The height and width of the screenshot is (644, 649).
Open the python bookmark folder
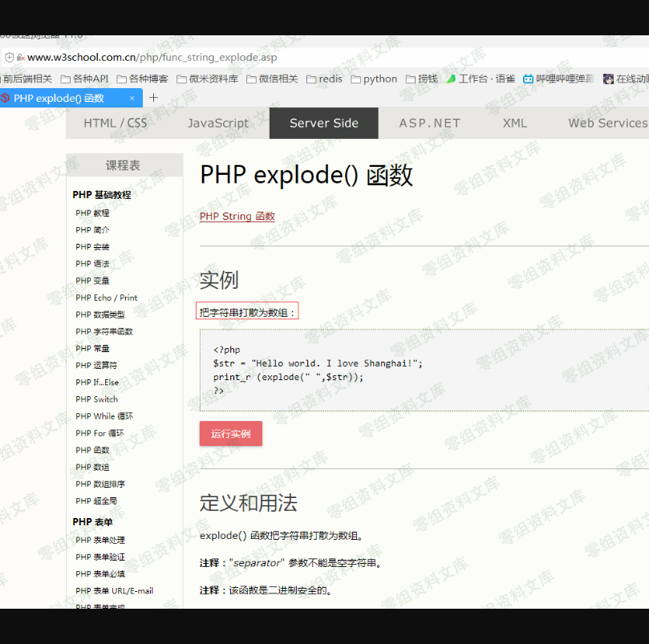(373, 79)
